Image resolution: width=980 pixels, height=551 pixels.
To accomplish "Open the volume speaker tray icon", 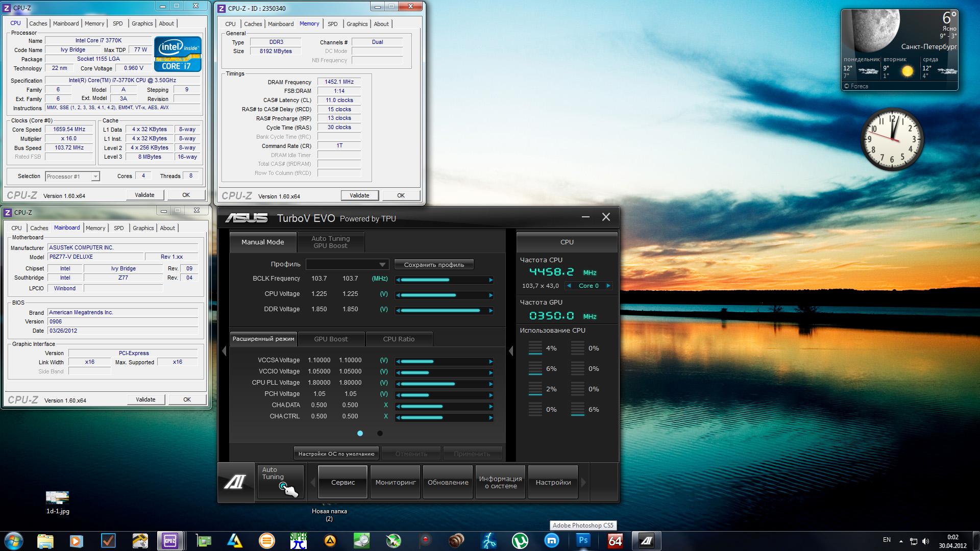I will 925,541.
